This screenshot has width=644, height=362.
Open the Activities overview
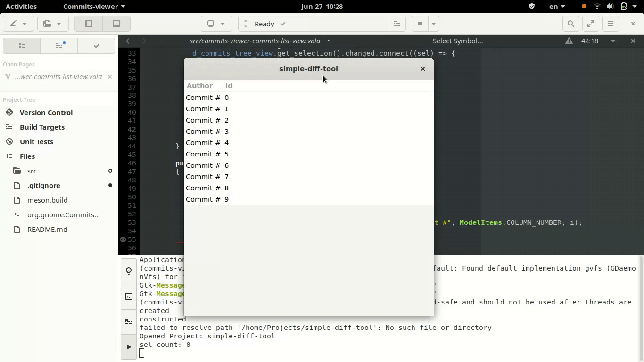tap(21, 7)
